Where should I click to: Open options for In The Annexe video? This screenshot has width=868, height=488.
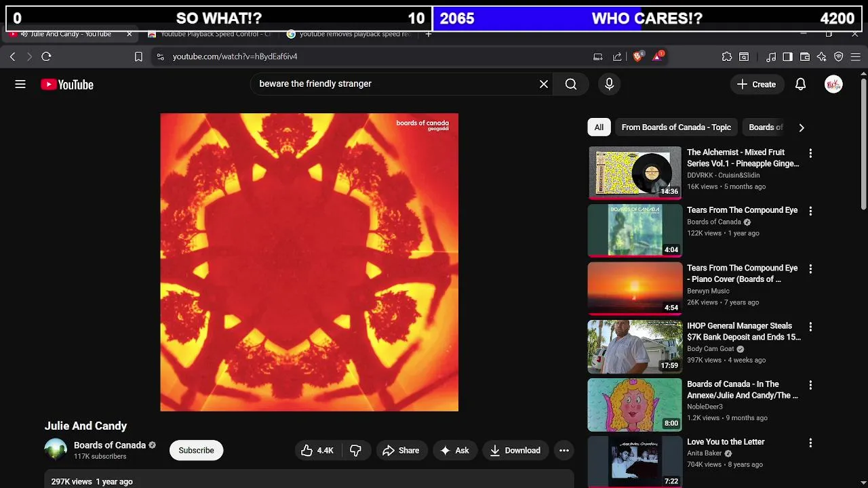click(x=810, y=385)
